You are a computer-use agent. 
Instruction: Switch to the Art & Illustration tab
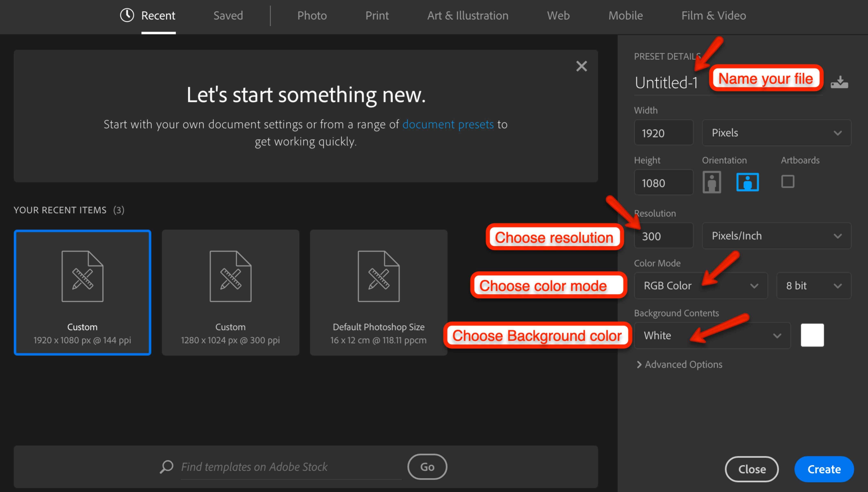tap(468, 16)
